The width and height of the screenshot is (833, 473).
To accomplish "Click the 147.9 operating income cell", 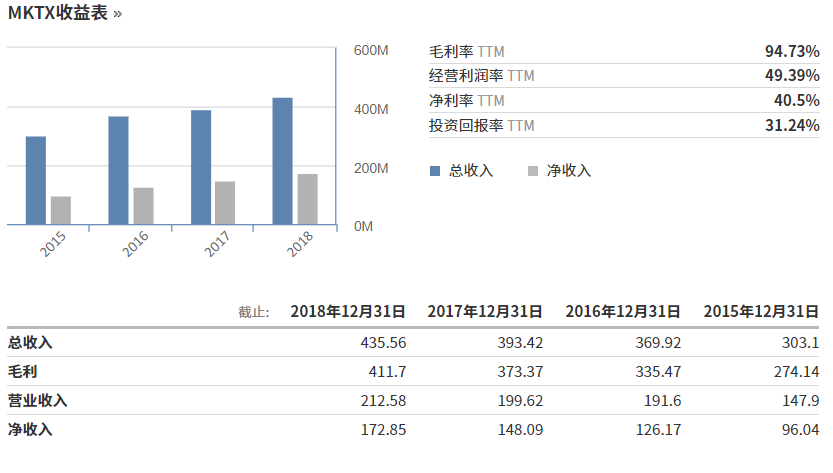I will (800, 401).
